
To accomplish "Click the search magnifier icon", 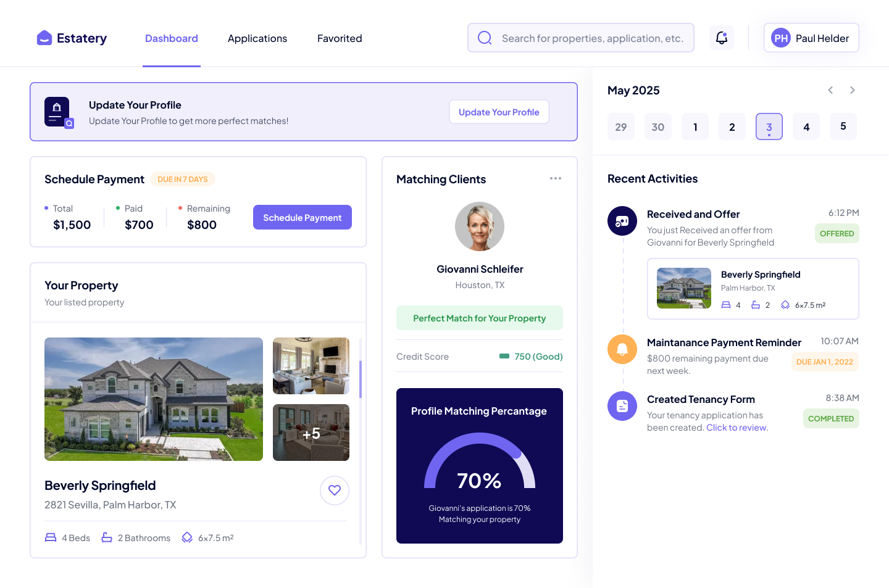I will tap(485, 38).
